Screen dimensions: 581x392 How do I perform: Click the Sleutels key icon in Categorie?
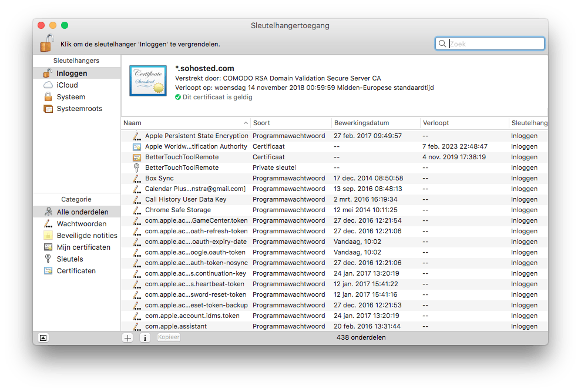(48, 259)
